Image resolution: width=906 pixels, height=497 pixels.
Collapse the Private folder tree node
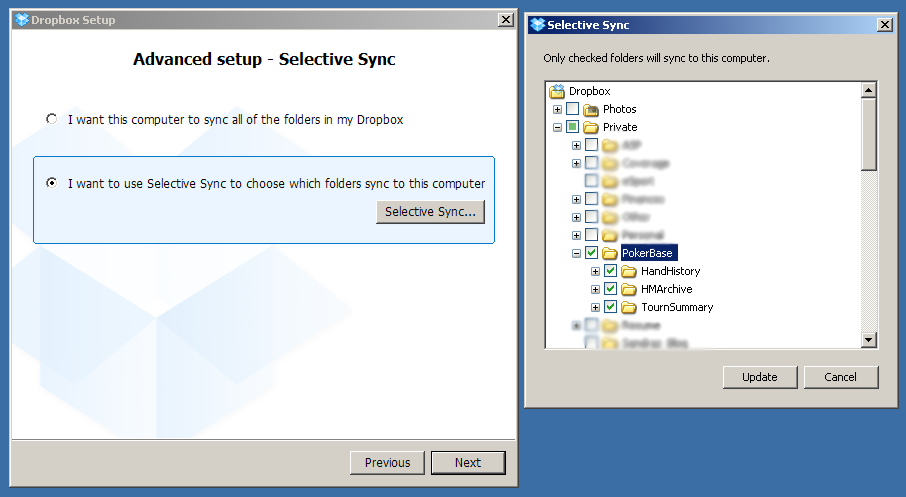coord(557,127)
